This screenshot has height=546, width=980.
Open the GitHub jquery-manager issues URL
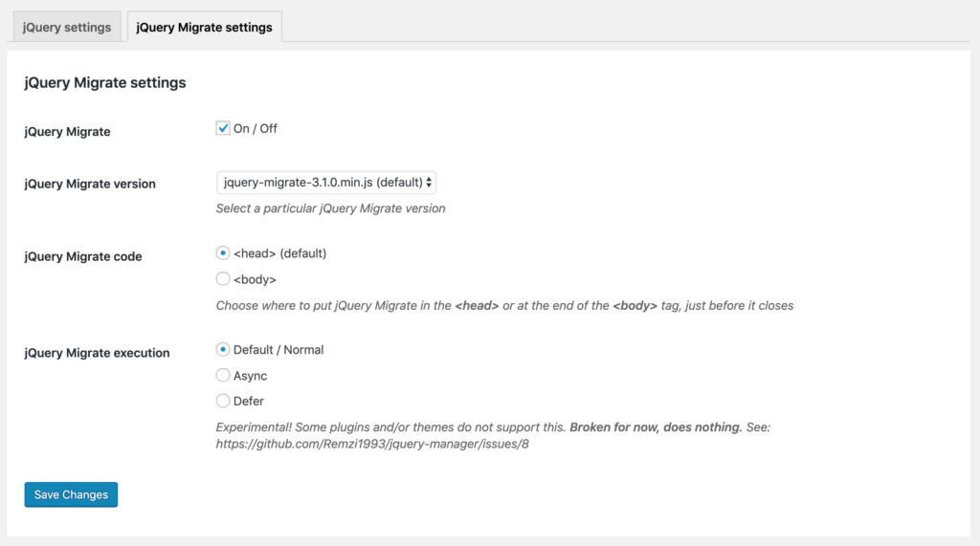[x=372, y=445]
